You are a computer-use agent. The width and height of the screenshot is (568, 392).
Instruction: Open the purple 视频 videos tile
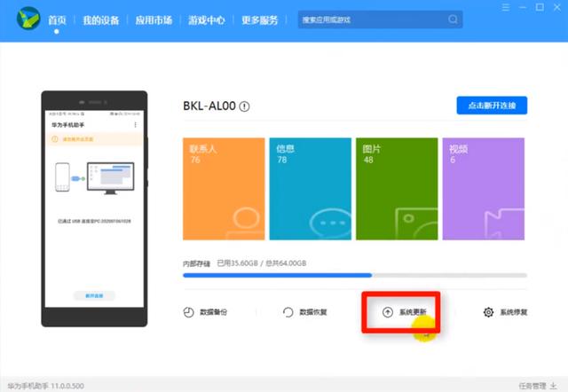pos(483,189)
